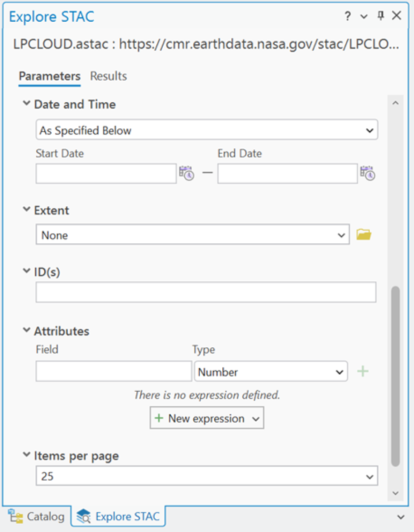Image resolution: width=414 pixels, height=532 pixels.
Task: Click the End Date input field
Action: tap(287, 173)
